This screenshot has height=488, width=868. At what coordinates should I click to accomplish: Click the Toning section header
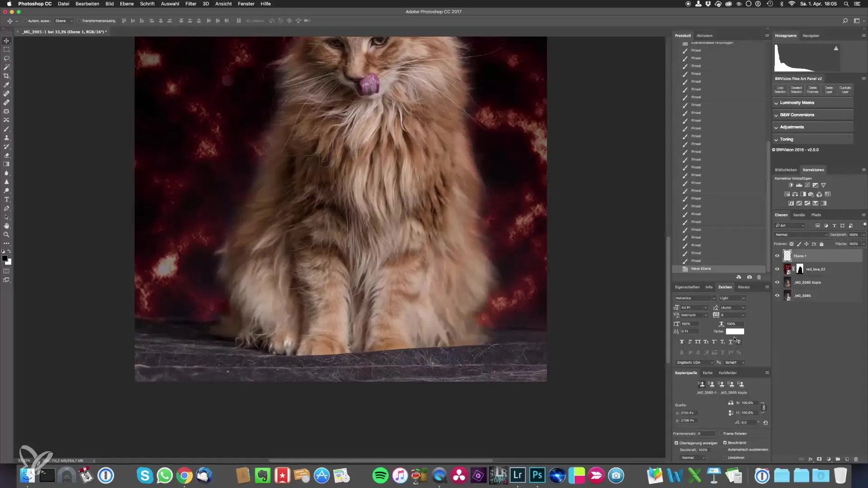pyautogui.click(x=787, y=139)
